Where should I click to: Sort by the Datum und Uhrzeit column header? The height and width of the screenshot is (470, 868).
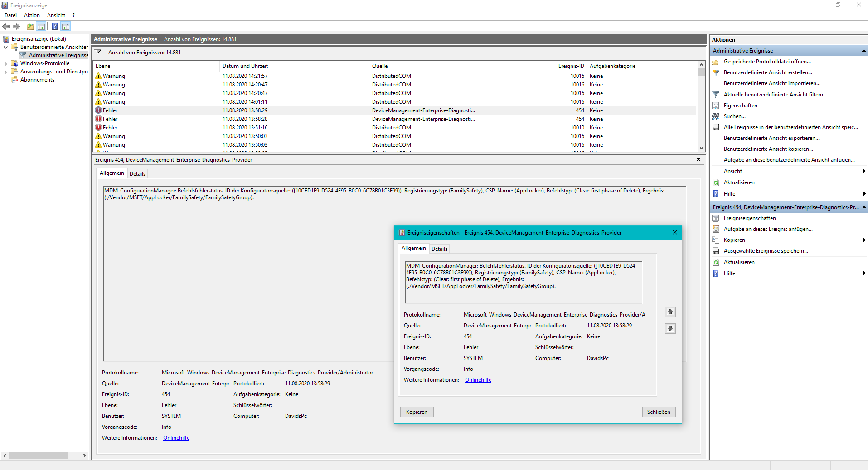coord(294,66)
